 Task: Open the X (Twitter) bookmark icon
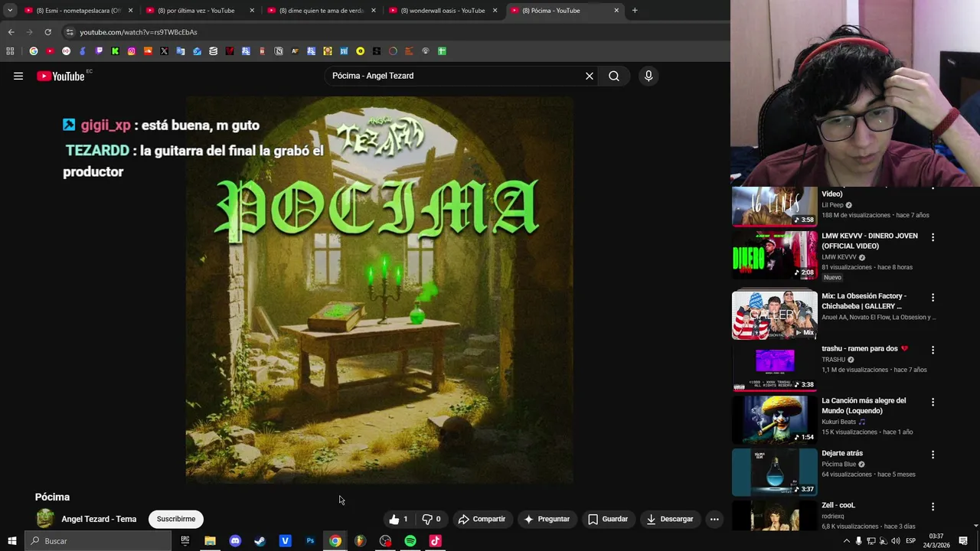(164, 51)
